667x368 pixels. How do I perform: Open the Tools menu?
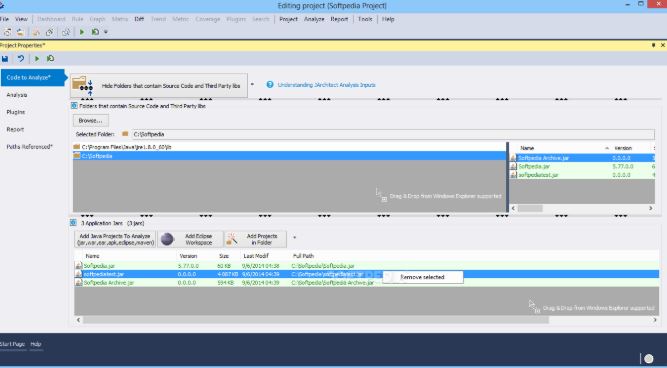pos(365,19)
